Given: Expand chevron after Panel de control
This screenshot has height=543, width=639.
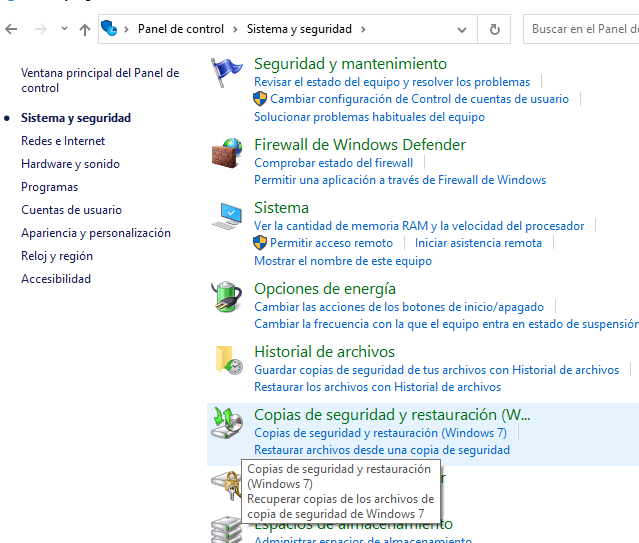Looking at the screenshot, I should [235, 29].
